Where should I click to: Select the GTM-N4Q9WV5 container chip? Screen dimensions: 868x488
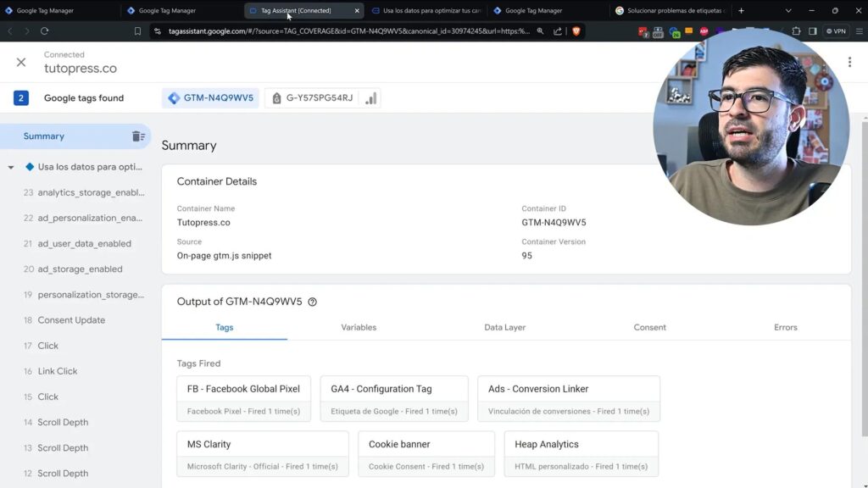point(210,98)
